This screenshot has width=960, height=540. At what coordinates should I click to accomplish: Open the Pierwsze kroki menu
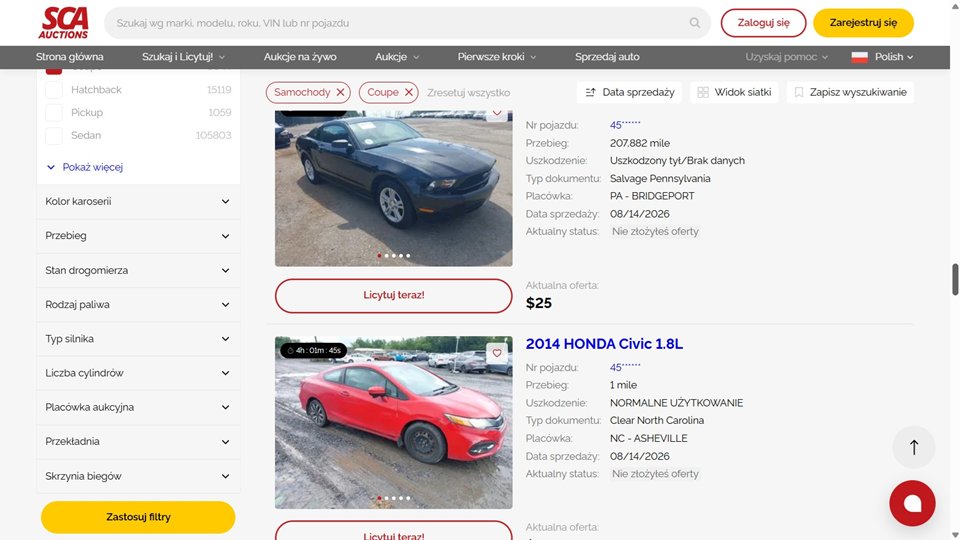click(497, 57)
